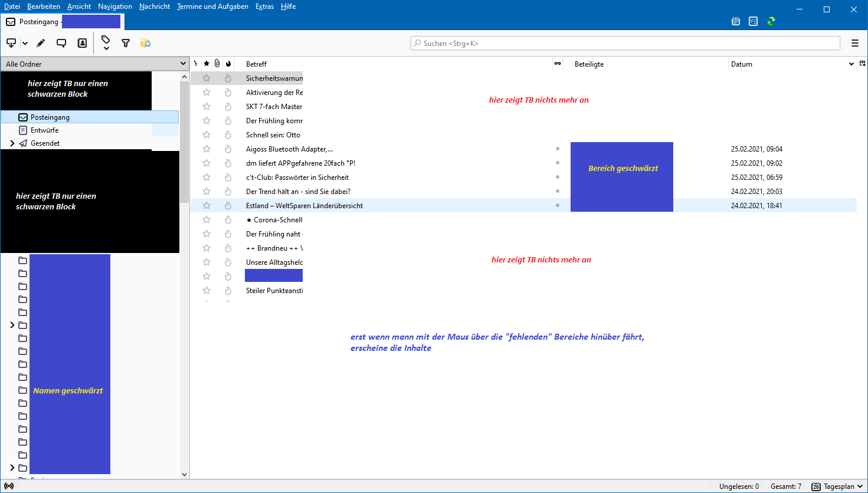
Task: Open the Tasks tab icon at top right
Action: tap(754, 21)
